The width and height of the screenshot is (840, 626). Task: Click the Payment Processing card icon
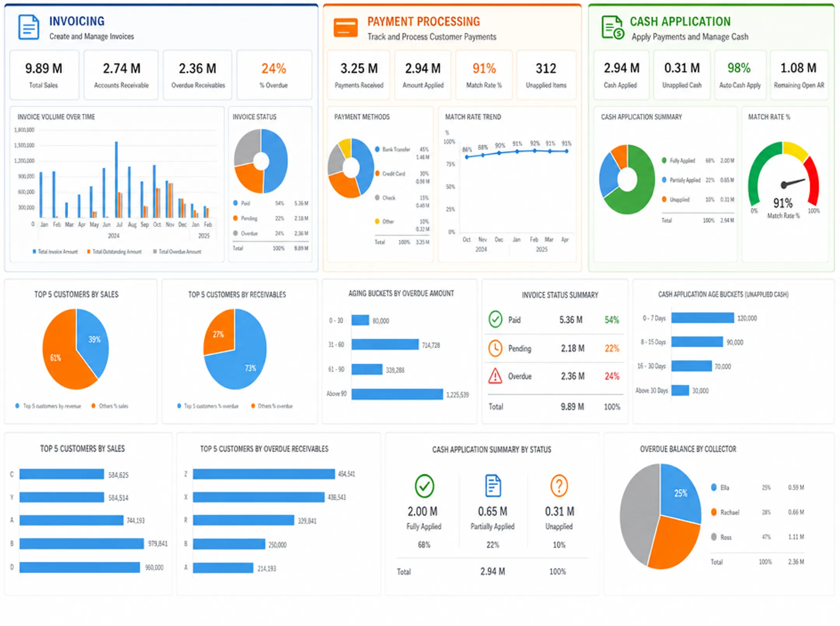coord(345,28)
